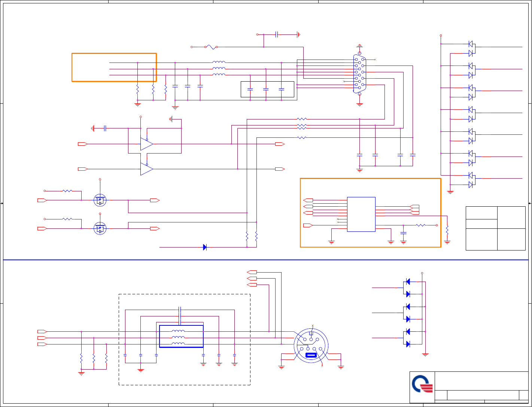
Task: Select the lower MOSFET transistor symbol
Action: pyautogui.click(x=100, y=228)
